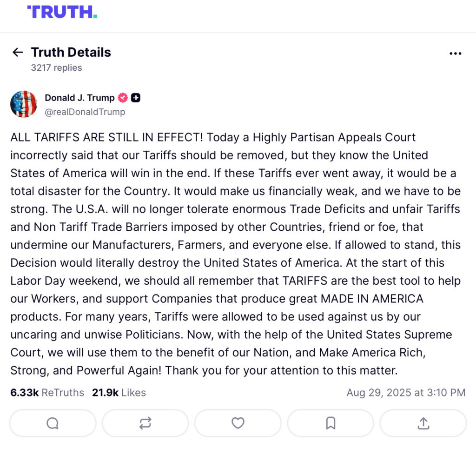Go back using the left arrow
The image size is (476, 449).
18,52
